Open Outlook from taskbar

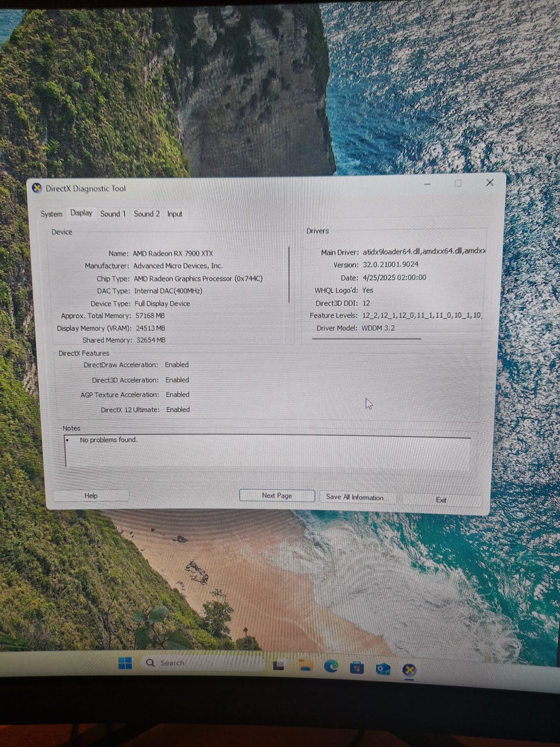click(383, 669)
